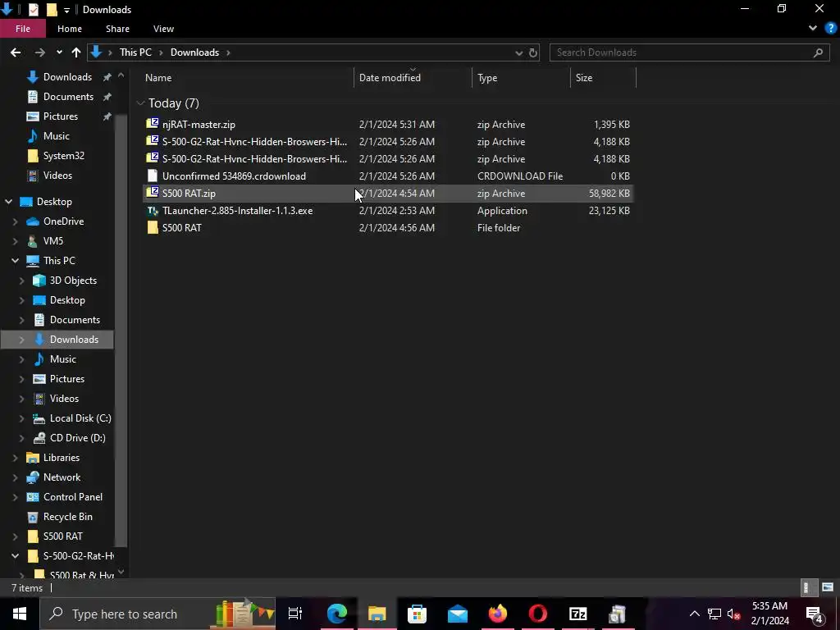Collapse the This PC tree node
840x630 pixels.
tap(15, 260)
